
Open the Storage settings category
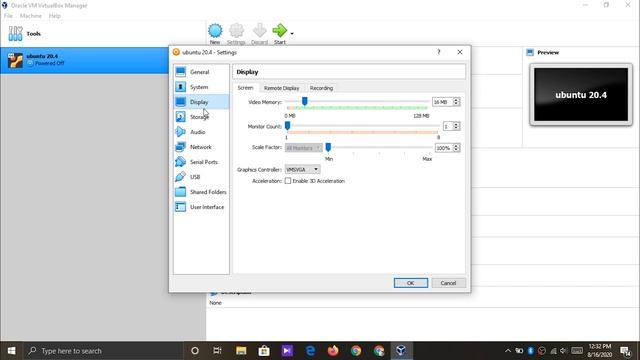[201, 117]
